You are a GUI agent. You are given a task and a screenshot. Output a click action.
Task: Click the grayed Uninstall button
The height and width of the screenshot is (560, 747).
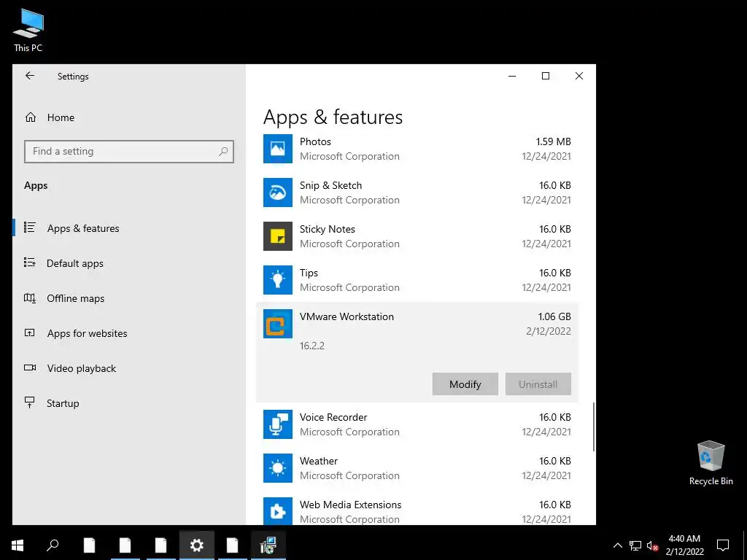pos(538,384)
